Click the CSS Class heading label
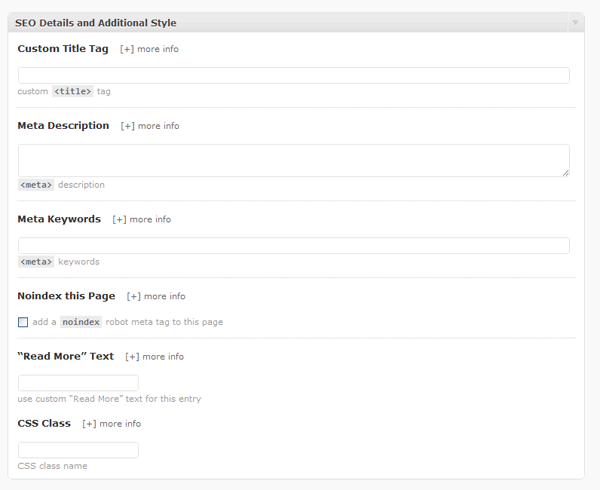 coord(44,423)
